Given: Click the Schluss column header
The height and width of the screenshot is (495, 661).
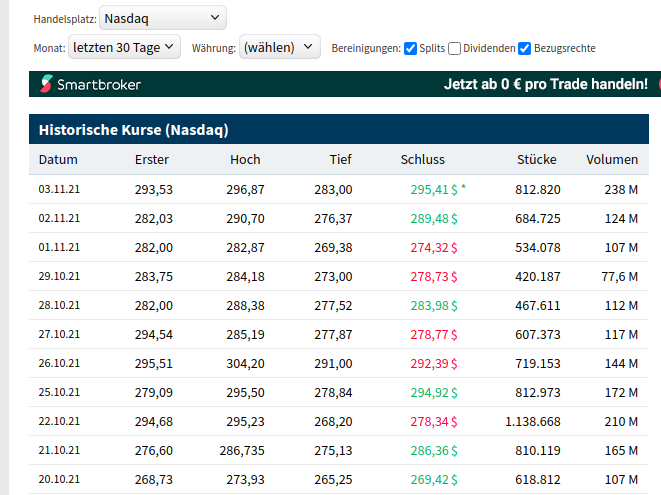Looking at the screenshot, I should (x=422, y=160).
